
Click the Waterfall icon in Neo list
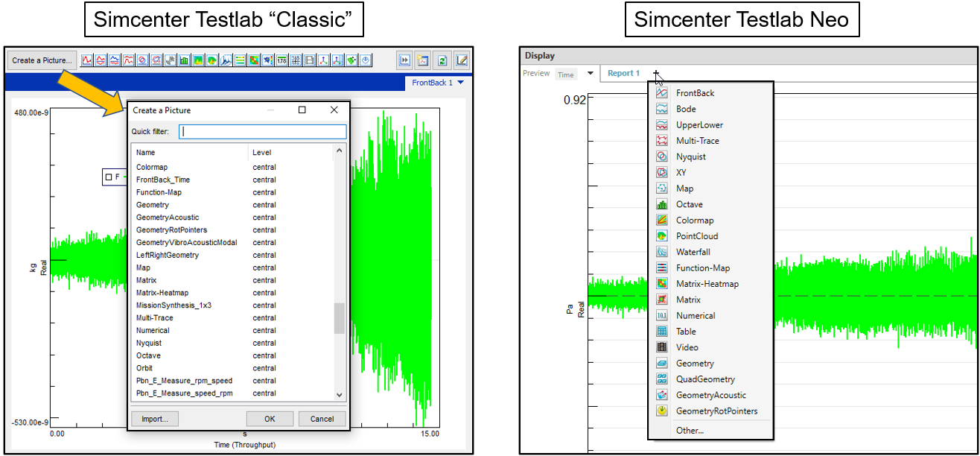point(661,253)
